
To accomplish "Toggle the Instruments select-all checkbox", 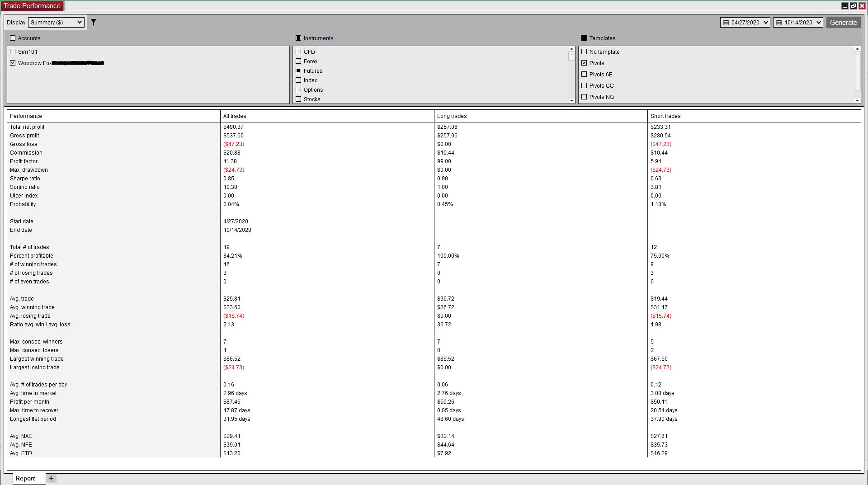I will tap(298, 38).
